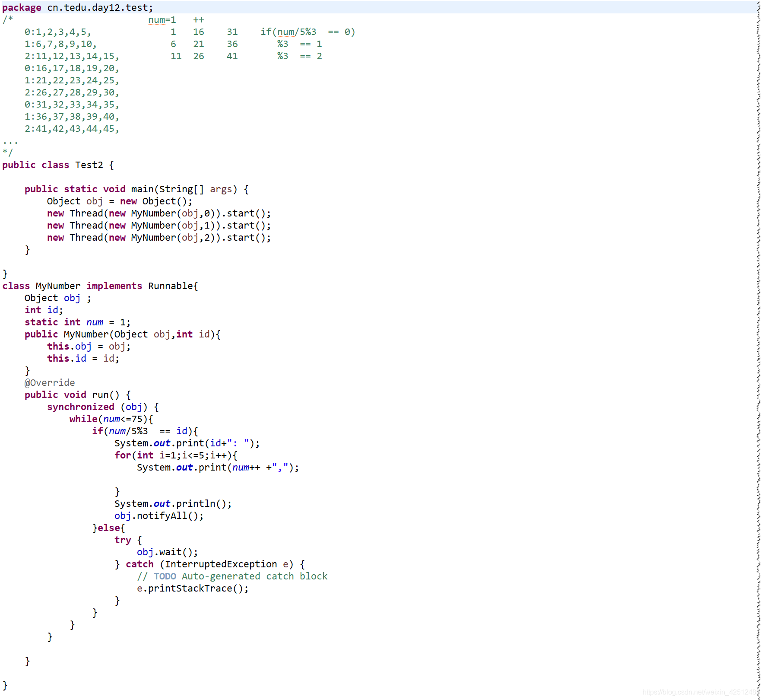
Task: Click the 'synchronized (obj)' statement
Action: pyautogui.click(x=103, y=407)
